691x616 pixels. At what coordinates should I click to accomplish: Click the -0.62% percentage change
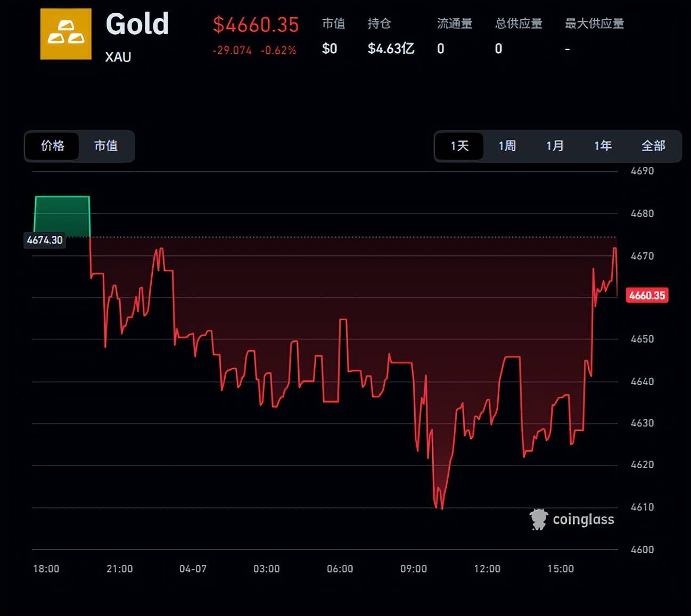coord(278,51)
